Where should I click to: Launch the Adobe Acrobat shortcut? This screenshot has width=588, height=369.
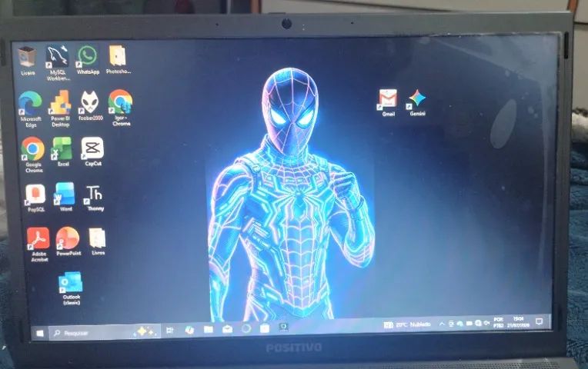tap(38, 244)
